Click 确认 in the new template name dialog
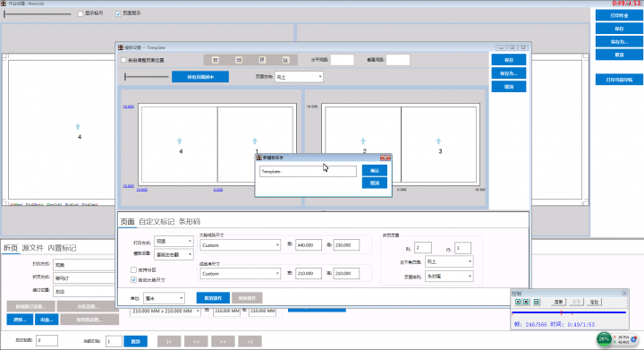Screen dimensions: 644x350 [x=375, y=170]
